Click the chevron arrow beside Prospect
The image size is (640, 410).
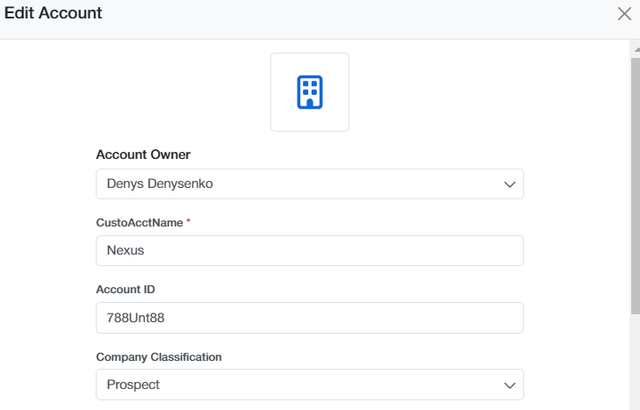pyautogui.click(x=509, y=386)
